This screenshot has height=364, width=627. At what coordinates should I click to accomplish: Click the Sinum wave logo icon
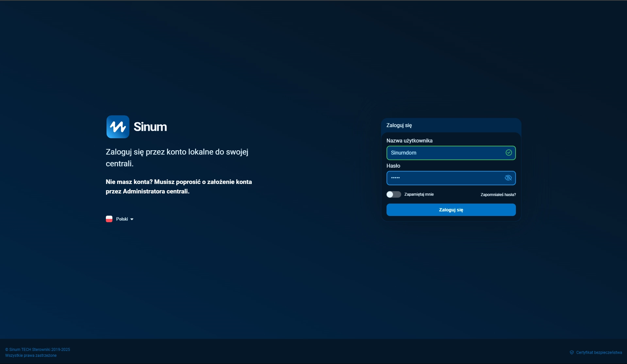click(118, 127)
